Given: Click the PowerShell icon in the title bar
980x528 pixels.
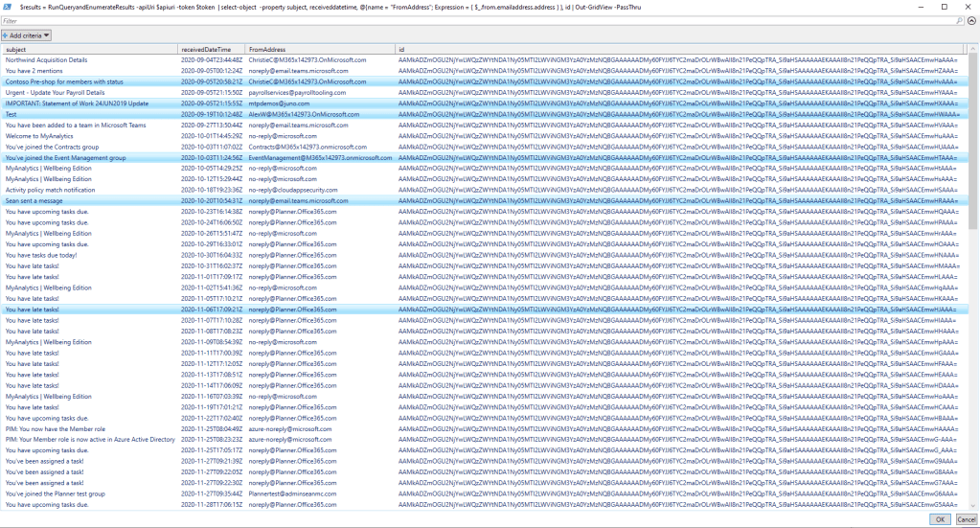Looking at the screenshot, I should pyautogui.click(x=9, y=7).
